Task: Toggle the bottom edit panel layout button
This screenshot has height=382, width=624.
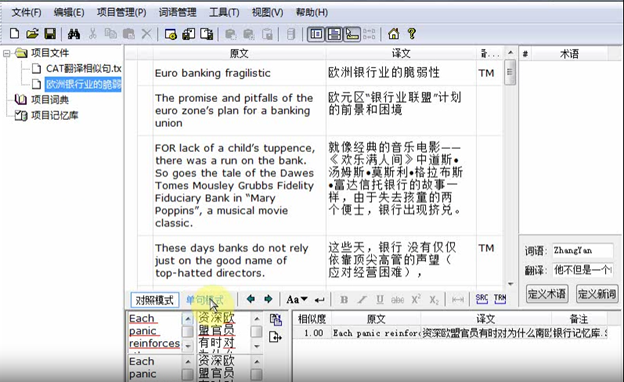Action: 352,34
